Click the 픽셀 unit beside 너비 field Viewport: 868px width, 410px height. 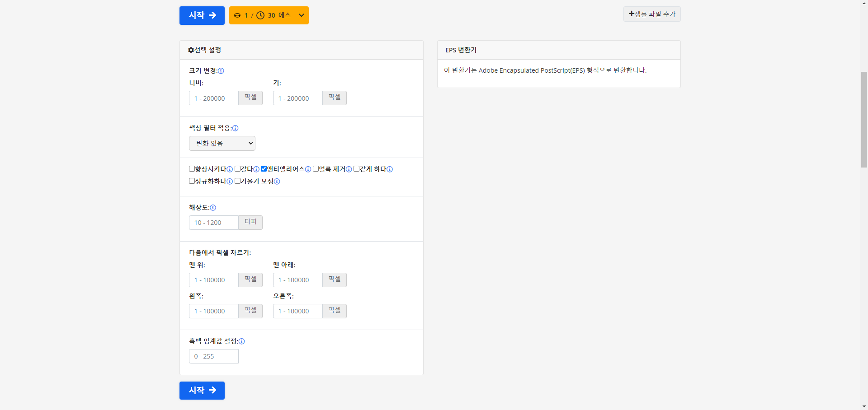250,98
